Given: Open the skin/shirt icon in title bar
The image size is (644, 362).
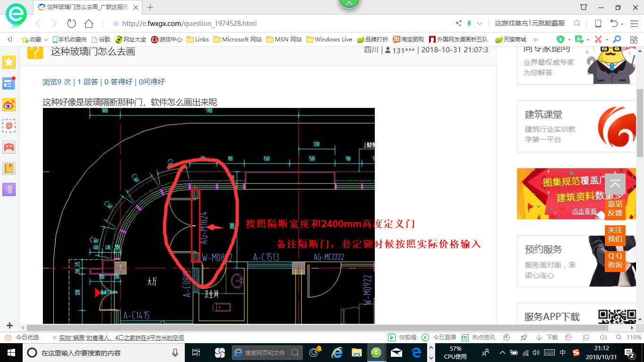Looking at the screenshot, I should pyautogui.click(x=584, y=7).
